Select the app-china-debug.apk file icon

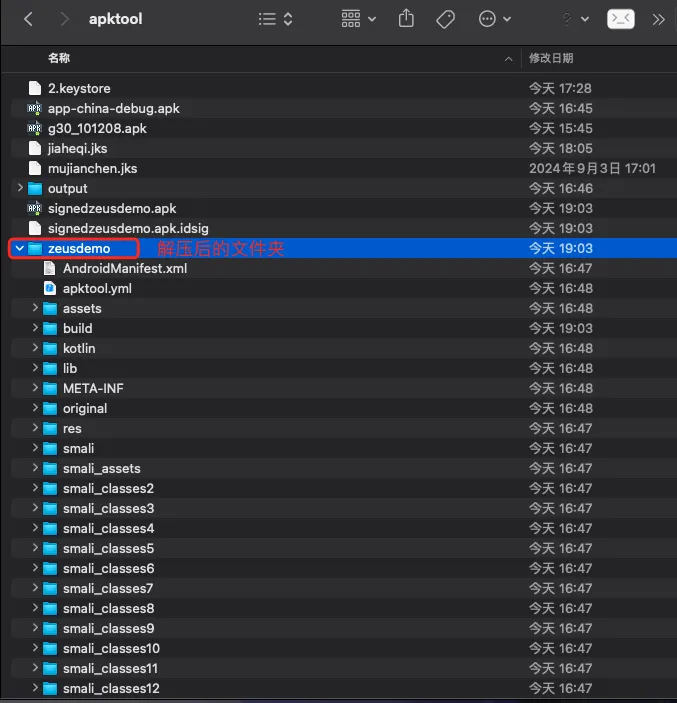coord(35,108)
